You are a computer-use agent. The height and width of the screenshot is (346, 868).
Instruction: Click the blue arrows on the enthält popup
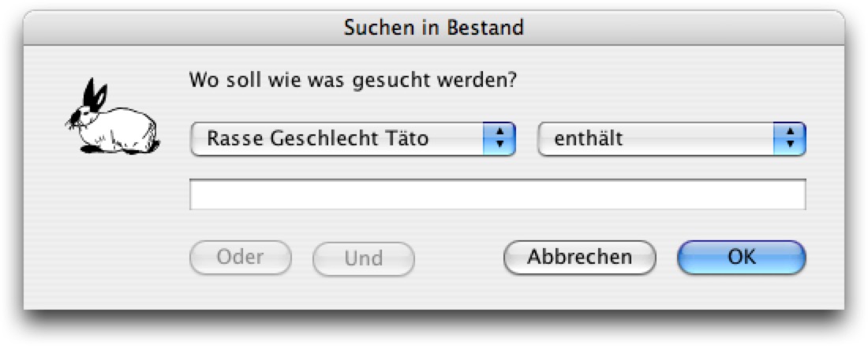coord(789,138)
